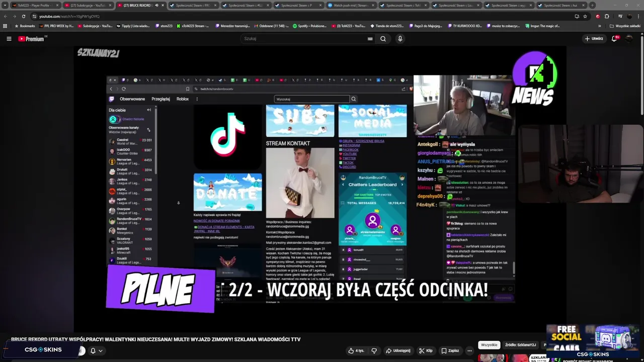The width and height of the screenshot is (644, 362).
Task: Switch to (27) Subskrypcje - YouTube tab
Action: pos(88,5)
